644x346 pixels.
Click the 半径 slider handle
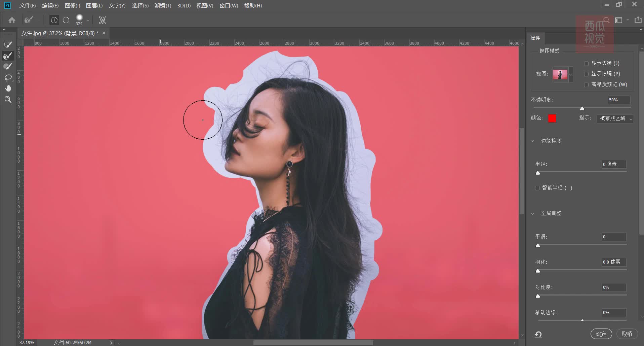point(538,173)
